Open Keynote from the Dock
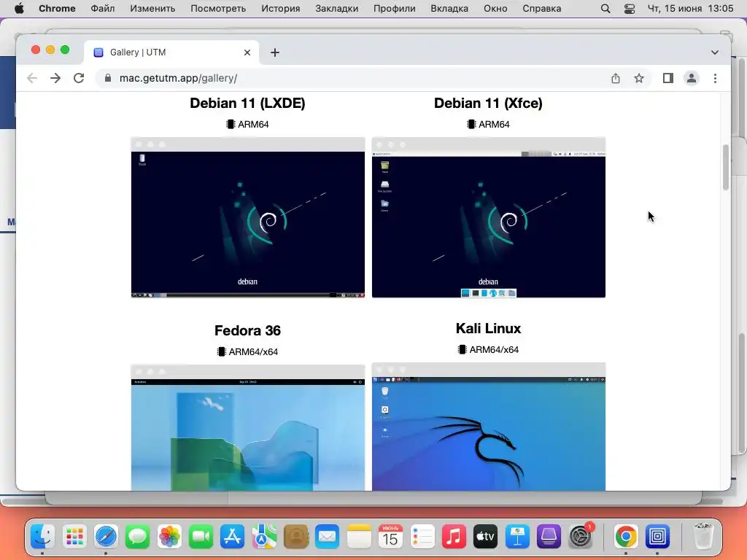Viewport: 747px width, 560px height. 517,537
